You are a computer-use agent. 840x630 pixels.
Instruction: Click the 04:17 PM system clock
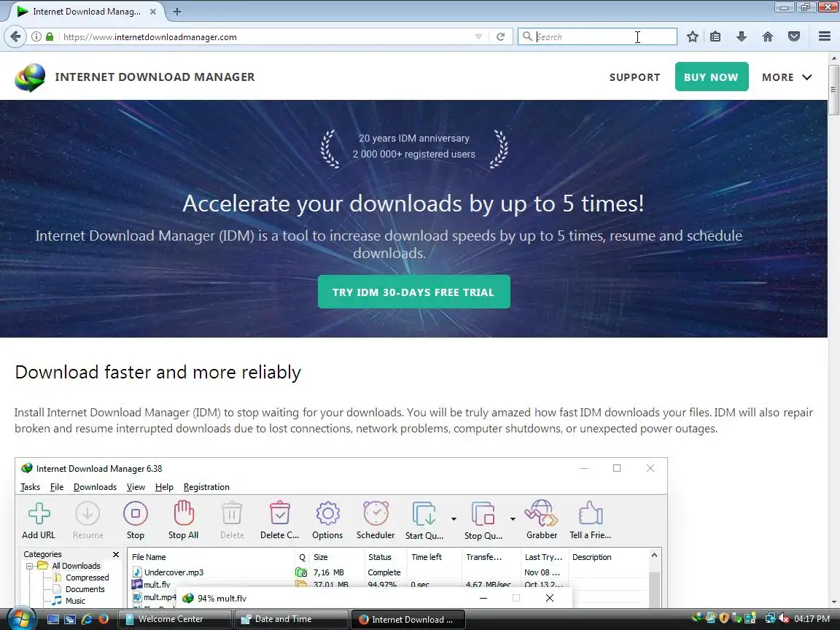click(x=812, y=619)
